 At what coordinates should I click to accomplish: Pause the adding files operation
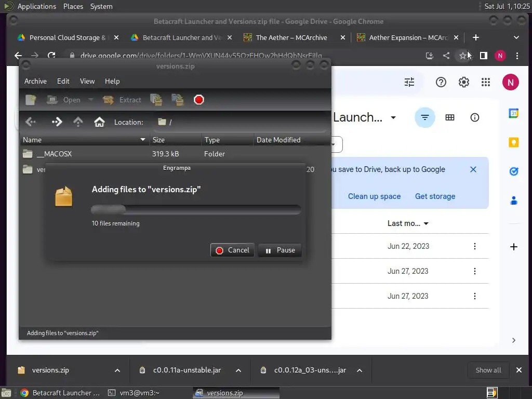click(x=280, y=250)
